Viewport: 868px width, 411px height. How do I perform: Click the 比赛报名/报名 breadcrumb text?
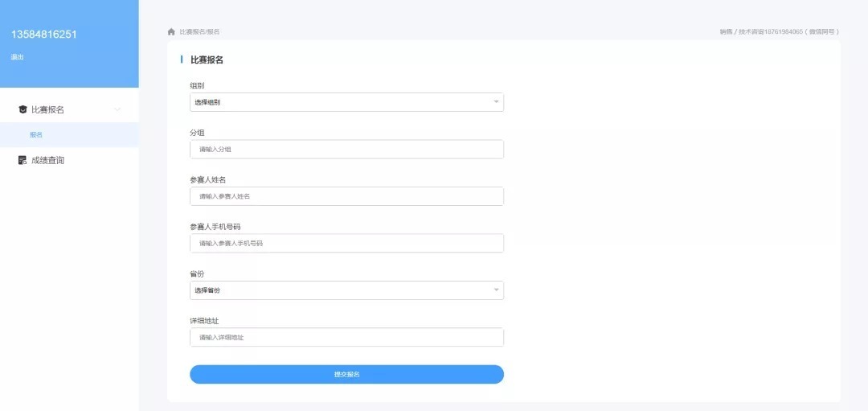(x=199, y=31)
